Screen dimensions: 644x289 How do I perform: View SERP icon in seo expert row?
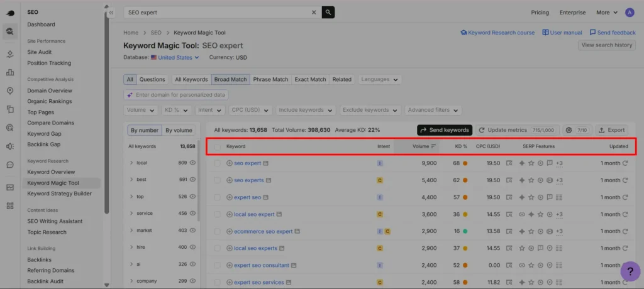click(509, 163)
